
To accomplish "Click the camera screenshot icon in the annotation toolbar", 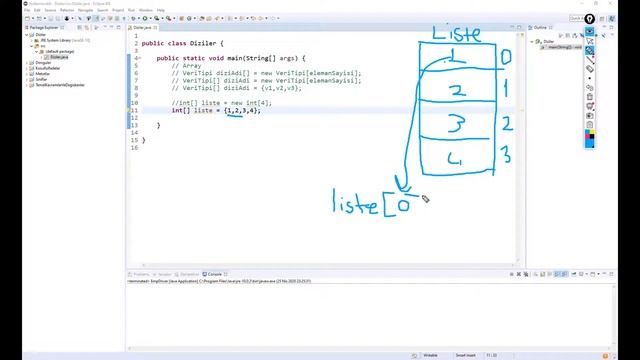I will pyautogui.click(x=589, y=116).
